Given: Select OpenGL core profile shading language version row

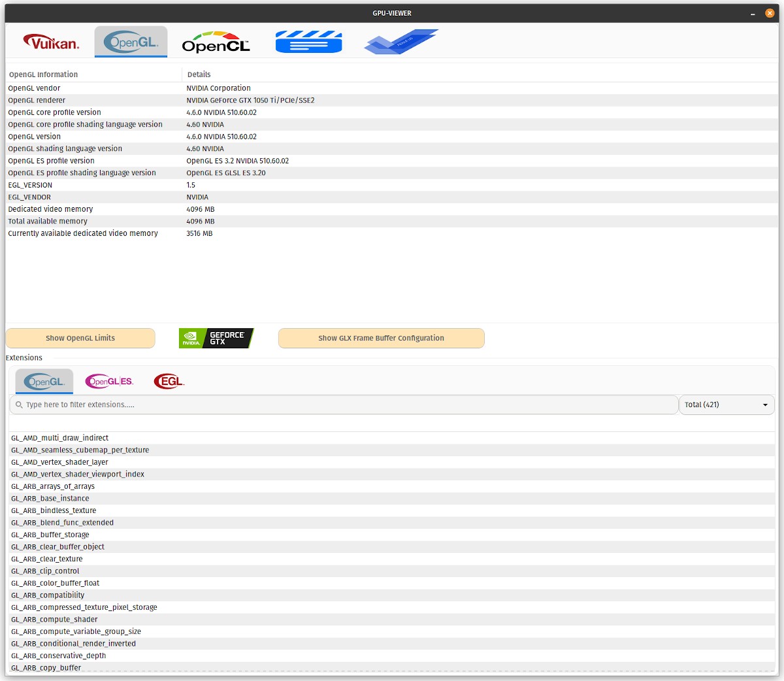Looking at the screenshot, I should pyautogui.click(x=392, y=124).
